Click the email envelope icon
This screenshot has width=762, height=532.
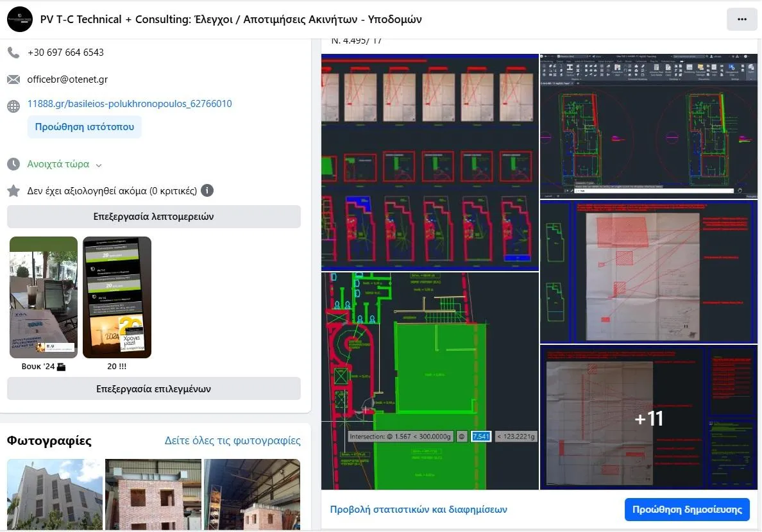(x=13, y=79)
